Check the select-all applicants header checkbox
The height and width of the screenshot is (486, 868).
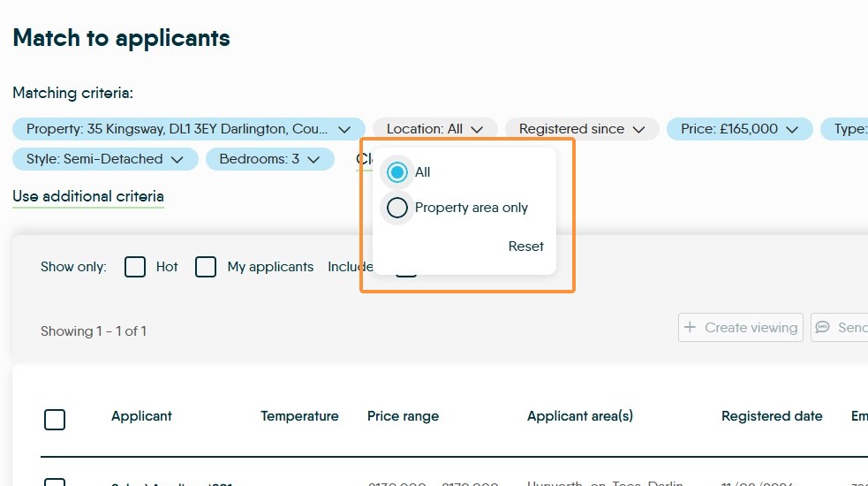click(x=55, y=420)
